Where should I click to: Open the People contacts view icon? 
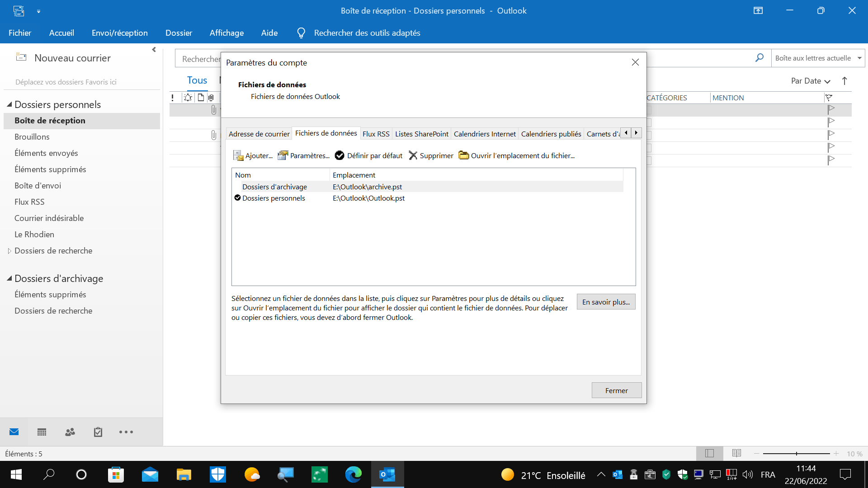click(x=70, y=432)
